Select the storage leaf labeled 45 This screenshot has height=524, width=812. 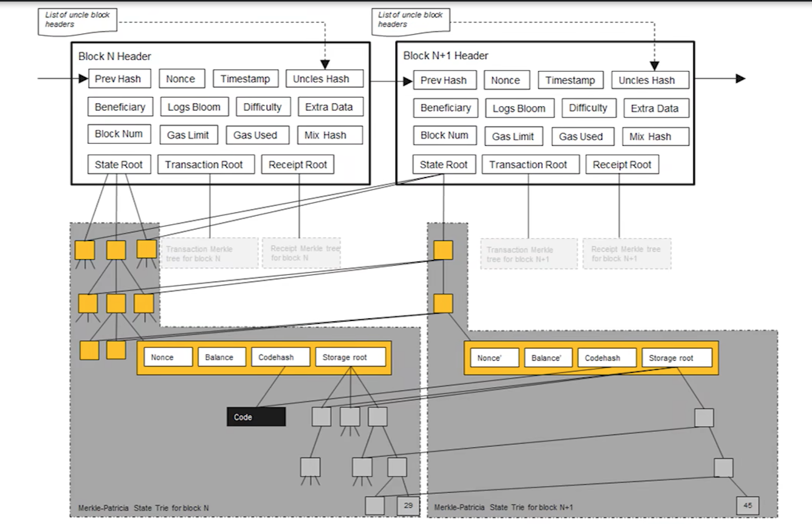coord(748,506)
